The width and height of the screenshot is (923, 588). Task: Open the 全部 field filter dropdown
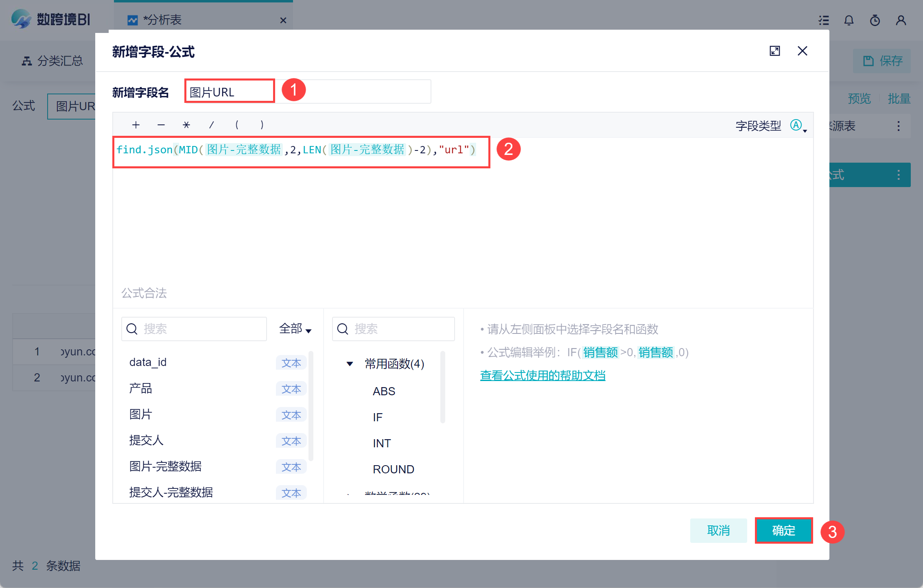pyautogui.click(x=295, y=329)
